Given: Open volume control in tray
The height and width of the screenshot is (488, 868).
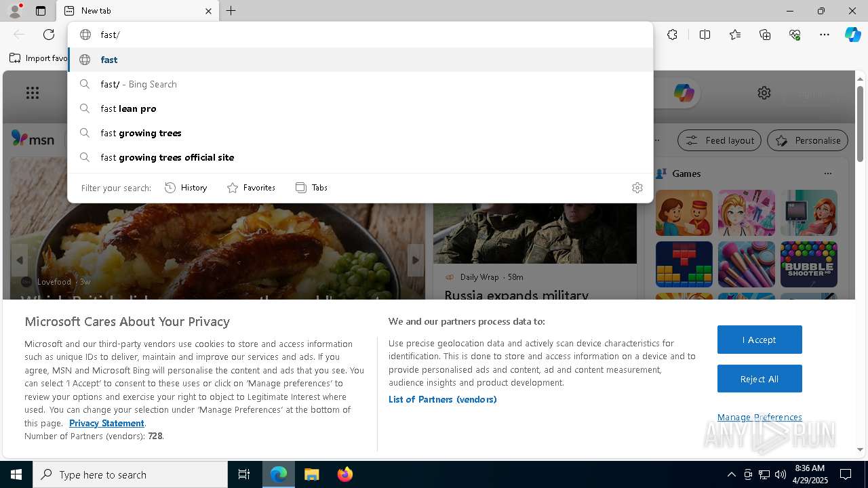Looking at the screenshot, I should [780, 474].
